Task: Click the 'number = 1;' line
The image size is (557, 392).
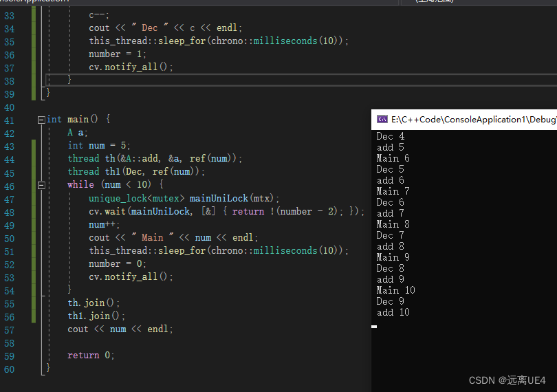Action: (117, 54)
